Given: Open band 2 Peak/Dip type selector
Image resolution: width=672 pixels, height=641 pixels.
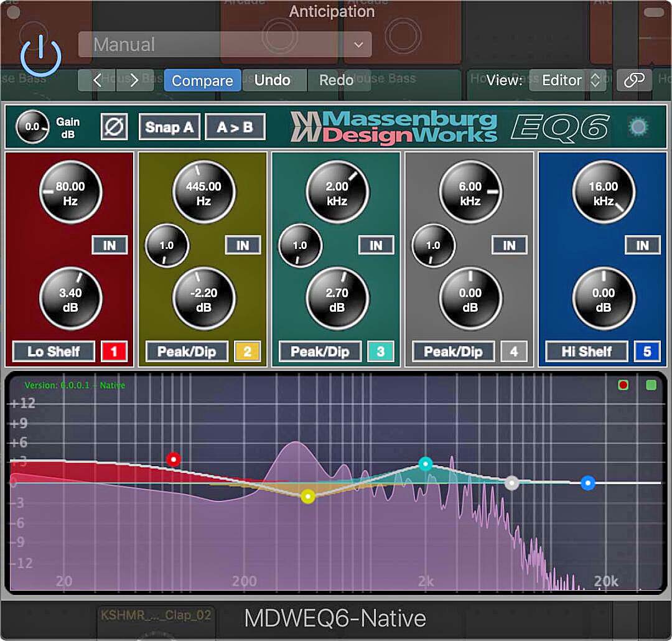Looking at the screenshot, I should click(x=187, y=352).
